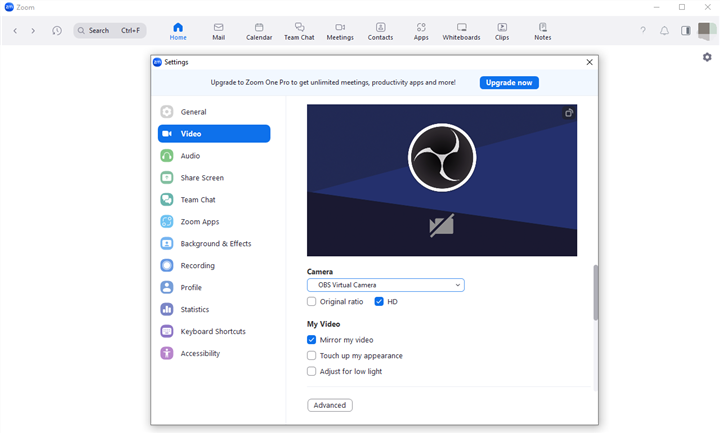This screenshot has height=434, width=720.
Task: Open Recording settings
Action: 214,265
